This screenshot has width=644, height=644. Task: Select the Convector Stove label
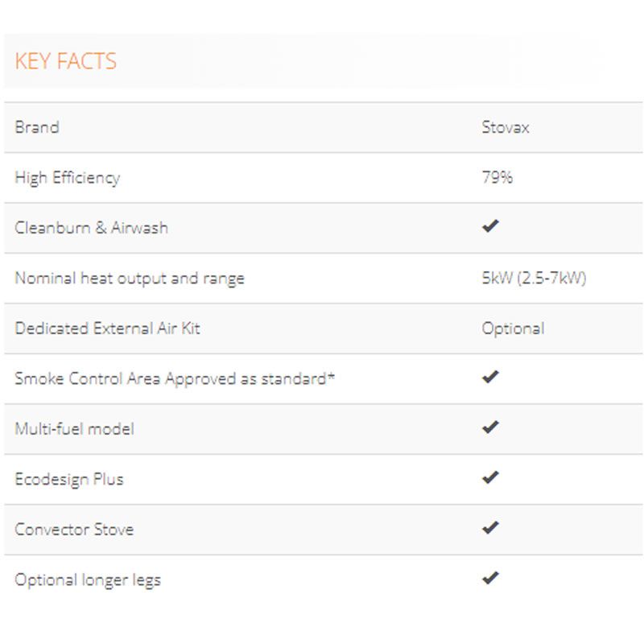(x=74, y=530)
